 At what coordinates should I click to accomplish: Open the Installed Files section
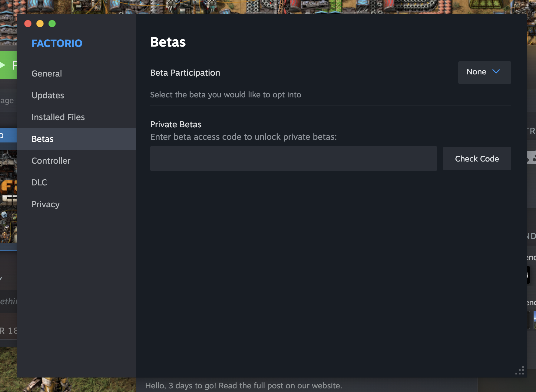[58, 117]
